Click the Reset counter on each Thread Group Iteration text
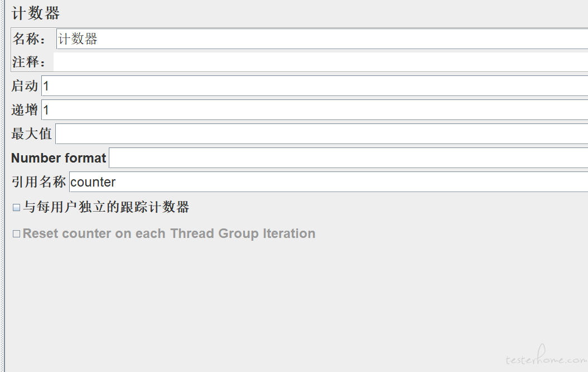This screenshot has width=588, height=372. click(169, 233)
